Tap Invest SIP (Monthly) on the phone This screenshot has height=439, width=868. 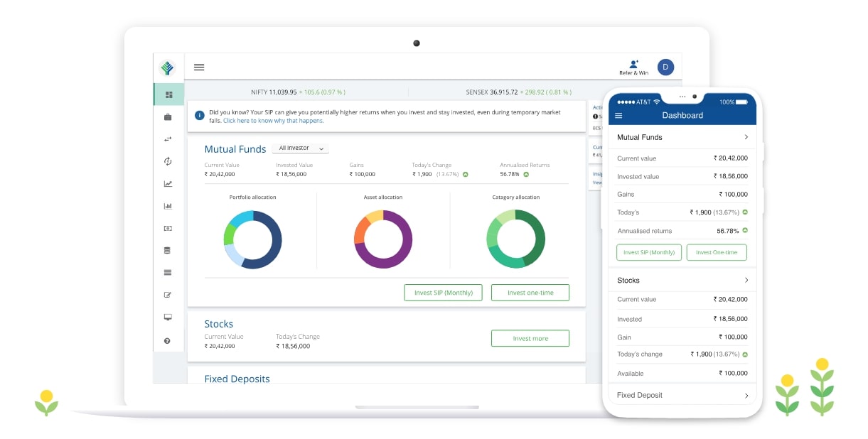coord(649,252)
